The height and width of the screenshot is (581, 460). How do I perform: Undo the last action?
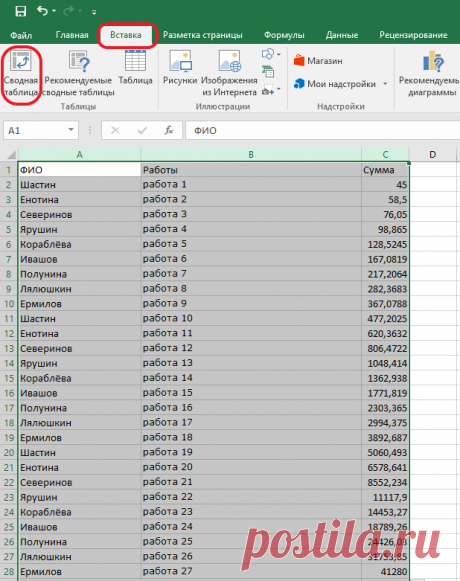pos(42,11)
